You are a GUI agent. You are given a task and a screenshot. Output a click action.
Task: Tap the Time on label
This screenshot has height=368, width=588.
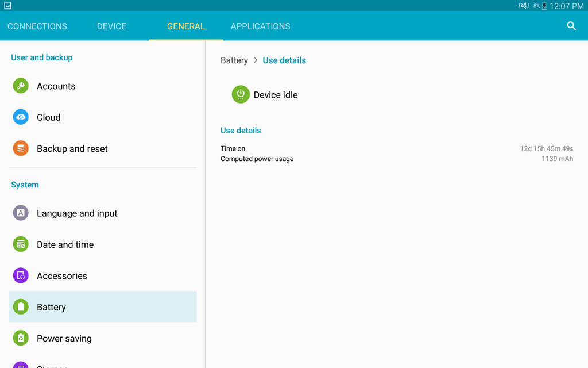point(233,149)
